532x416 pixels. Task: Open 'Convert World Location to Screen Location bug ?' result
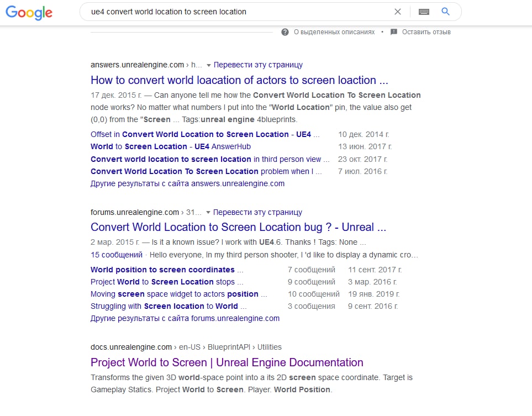coord(238,227)
